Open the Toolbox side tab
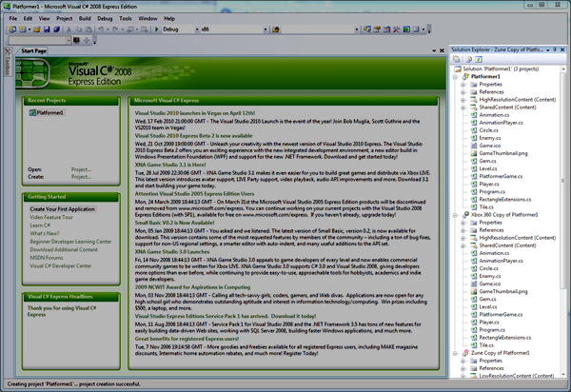Screen dimensions: 571x392 (8, 62)
